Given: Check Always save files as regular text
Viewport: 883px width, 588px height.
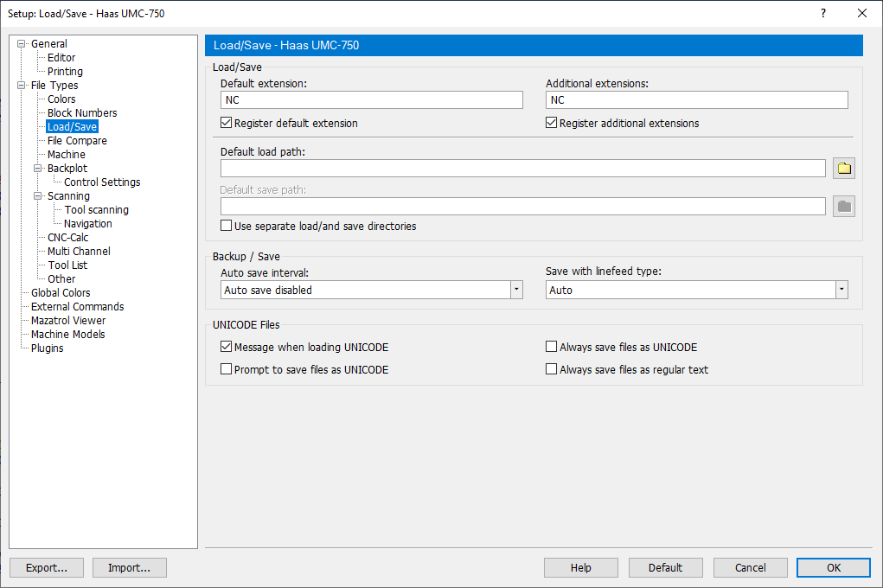Looking at the screenshot, I should point(551,369).
